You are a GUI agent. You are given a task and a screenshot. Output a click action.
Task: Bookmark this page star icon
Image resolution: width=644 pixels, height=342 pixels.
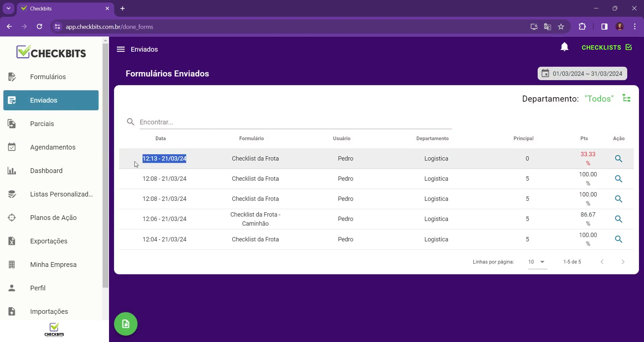click(561, 26)
